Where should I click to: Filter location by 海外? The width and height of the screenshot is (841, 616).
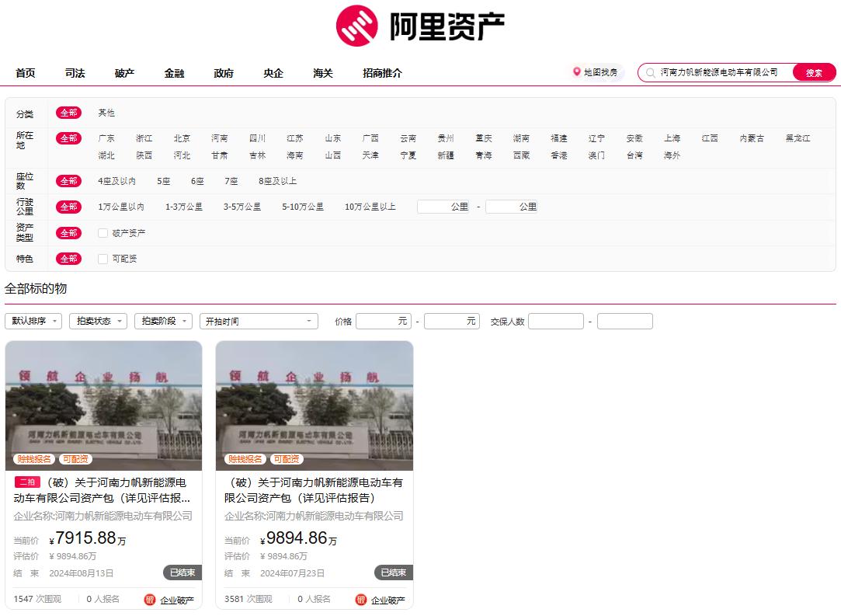672,155
